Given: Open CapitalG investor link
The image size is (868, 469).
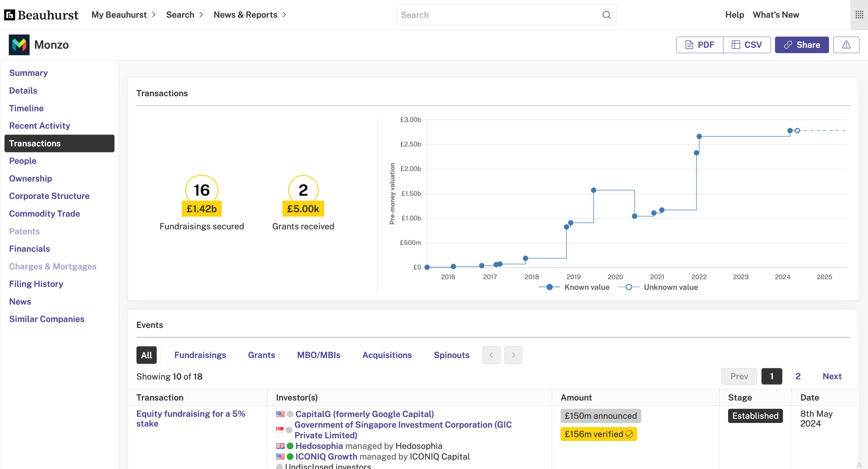Looking at the screenshot, I should pos(364,414).
